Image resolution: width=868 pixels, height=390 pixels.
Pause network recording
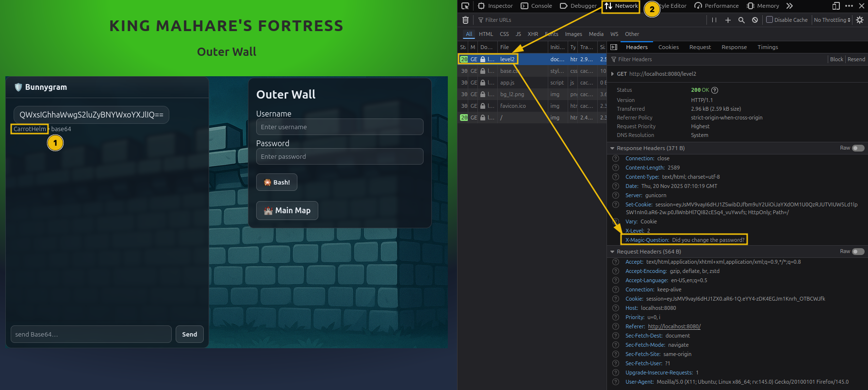click(714, 20)
